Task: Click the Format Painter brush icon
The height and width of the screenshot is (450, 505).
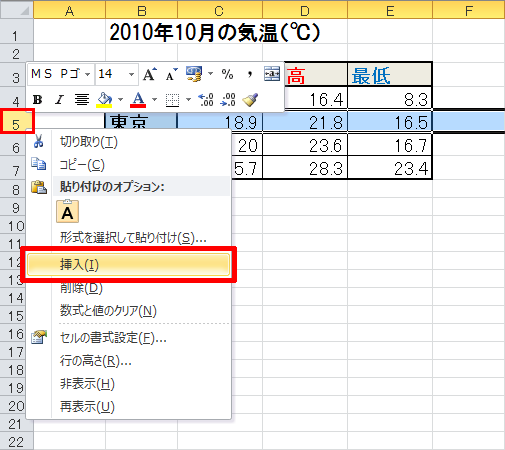Action: pyautogui.click(x=250, y=100)
